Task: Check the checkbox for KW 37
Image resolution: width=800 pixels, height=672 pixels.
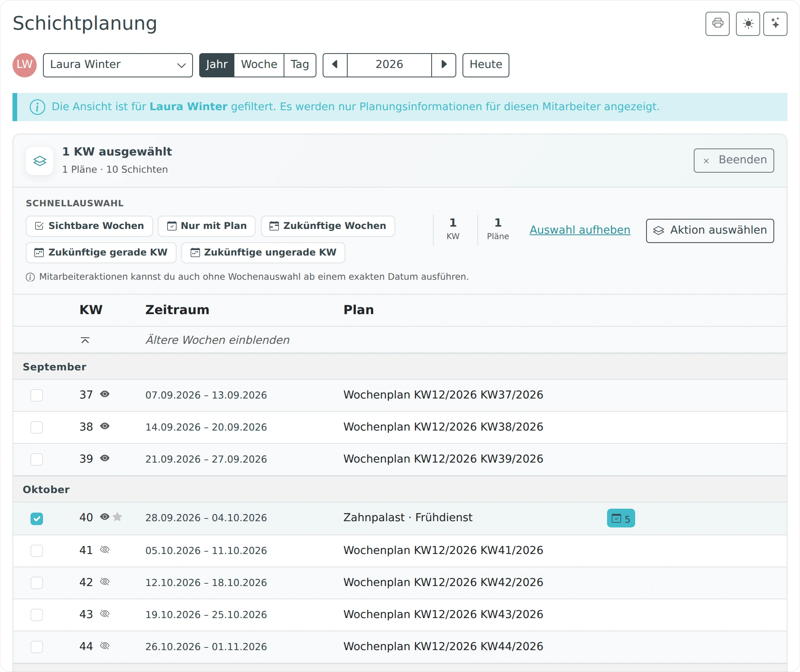Action: pos(37,395)
